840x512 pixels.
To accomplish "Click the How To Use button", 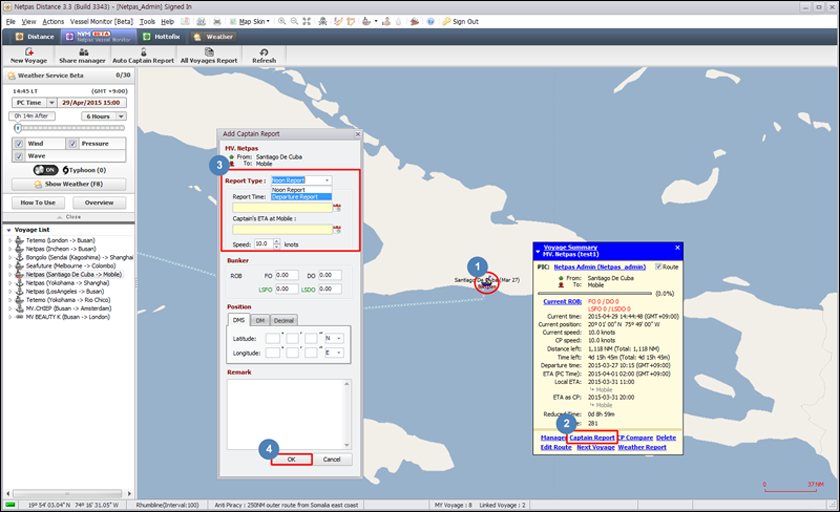I will coord(38,202).
